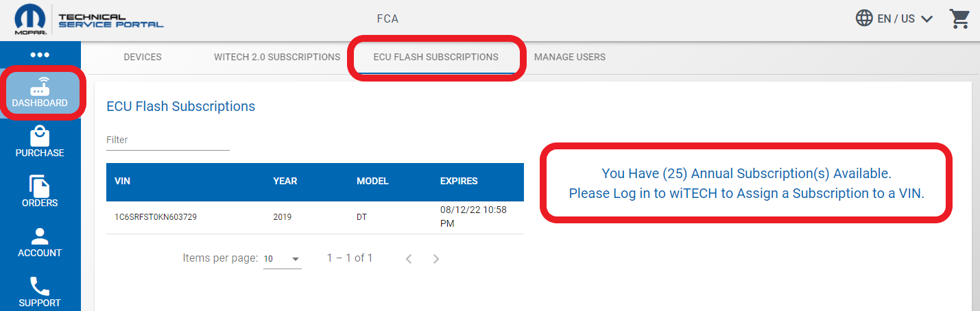The width and height of the screenshot is (980, 311).
Task: Click the globe language icon
Action: (864, 18)
